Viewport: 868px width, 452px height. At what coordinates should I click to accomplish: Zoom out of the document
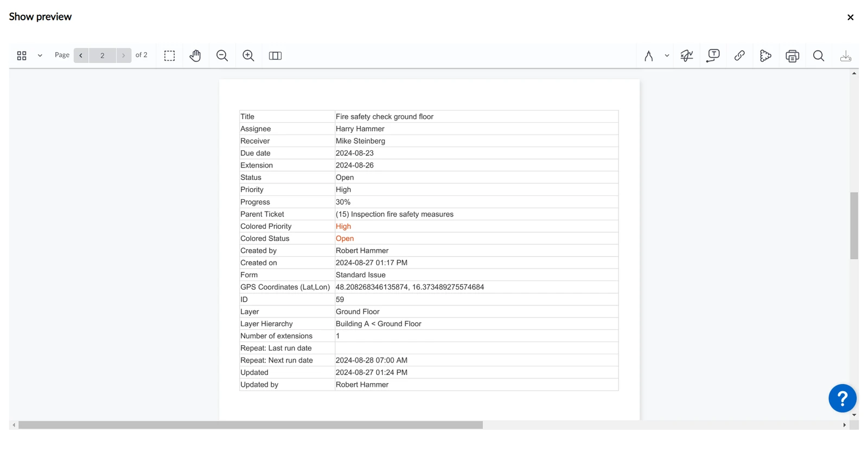(222, 55)
